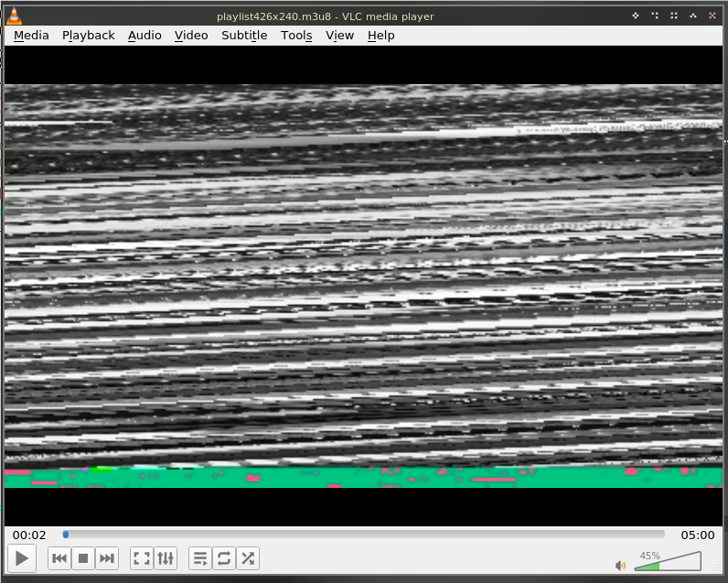The image size is (728, 583).
Task: Open the Playback menu
Action: tap(88, 36)
